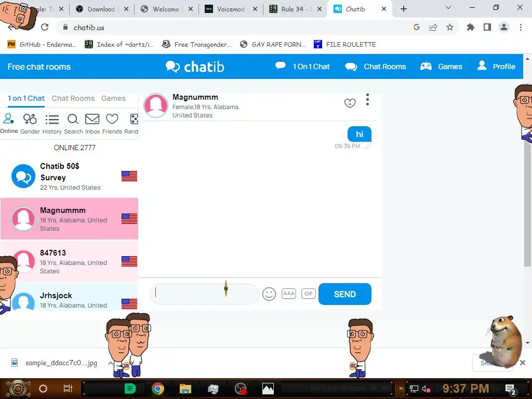Viewport: 532px width, 399px height.
Task: Switch to the 1 on 1 Chat sidebar tab
Action: tap(26, 98)
